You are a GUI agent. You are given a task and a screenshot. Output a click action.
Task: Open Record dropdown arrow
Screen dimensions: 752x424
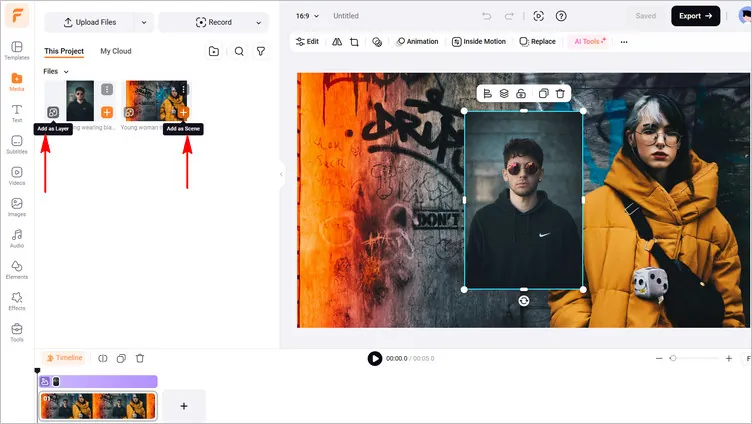click(258, 23)
